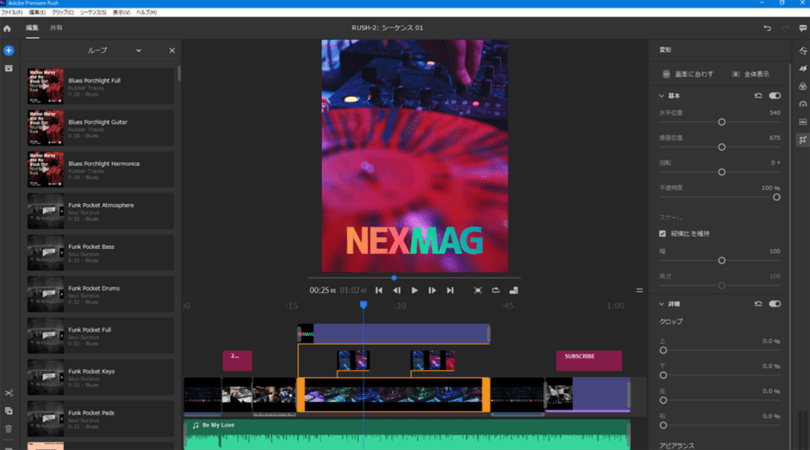Switch to the 共有 tab
This screenshot has height=450, width=810.
coord(56,28)
